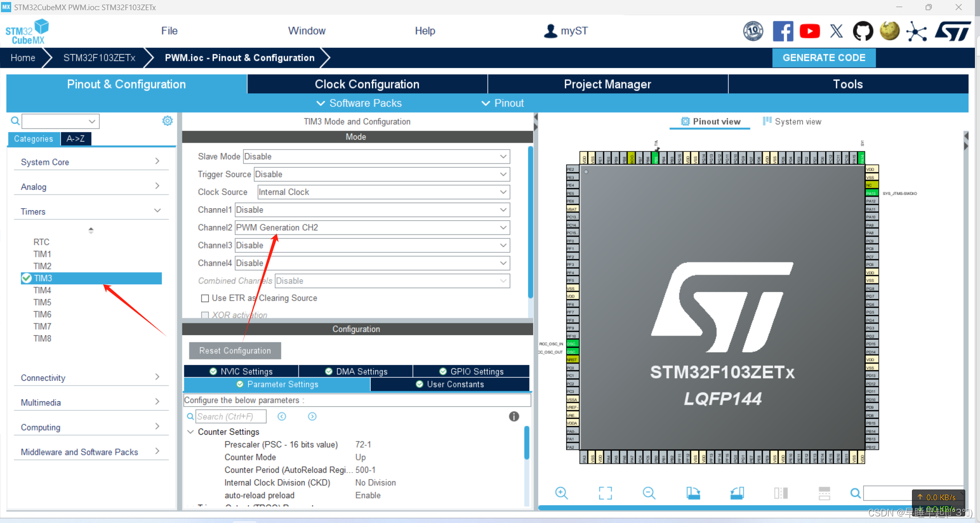Screen dimensions: 980x523
Task: Uncheck Use ETR as Clearing Source
Action: 205,298
